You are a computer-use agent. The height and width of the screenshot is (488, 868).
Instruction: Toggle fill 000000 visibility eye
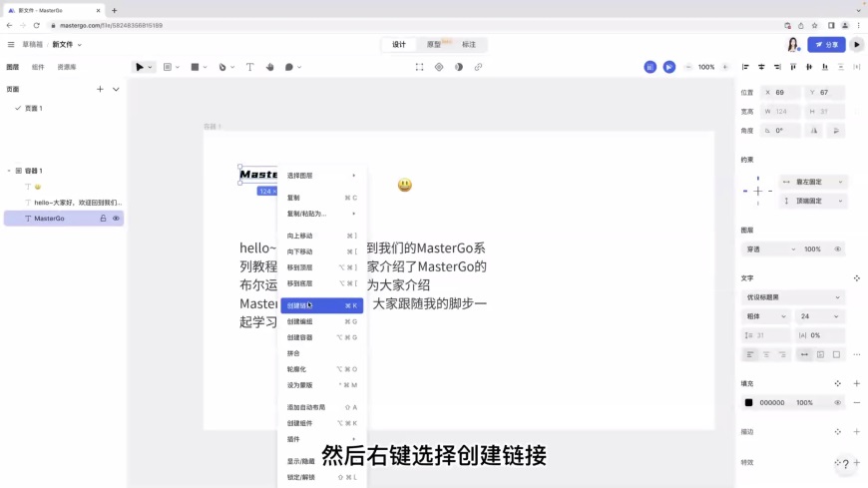click(837, 403)
